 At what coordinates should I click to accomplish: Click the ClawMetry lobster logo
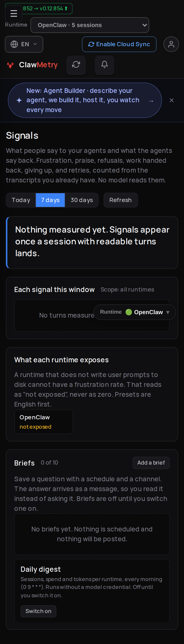click(x=10, y=65)
